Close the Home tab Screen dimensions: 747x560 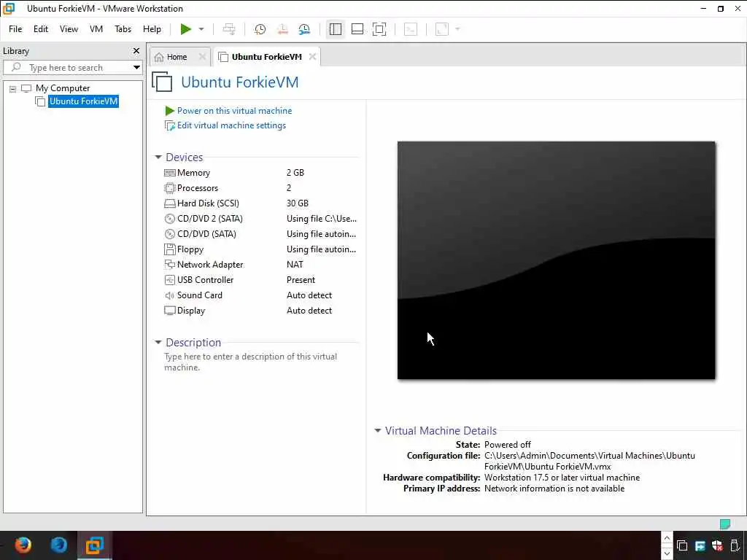[x=203, y=57]
